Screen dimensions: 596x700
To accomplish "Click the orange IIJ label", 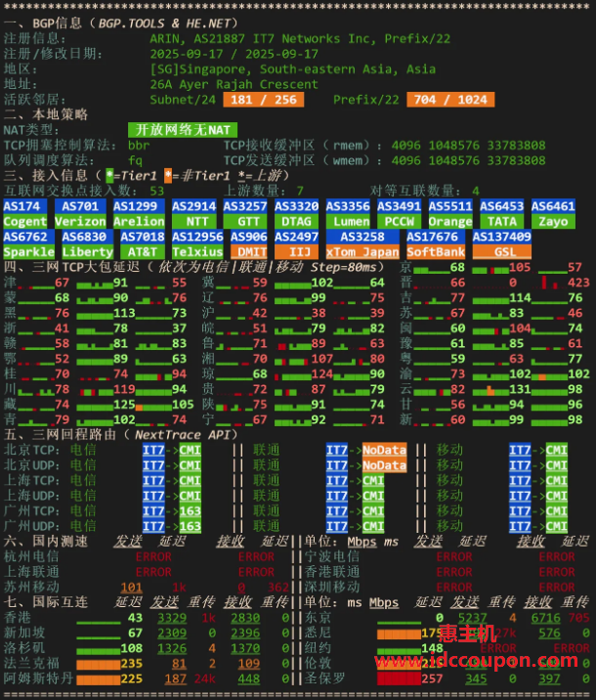I will click(x=296, y=252).
